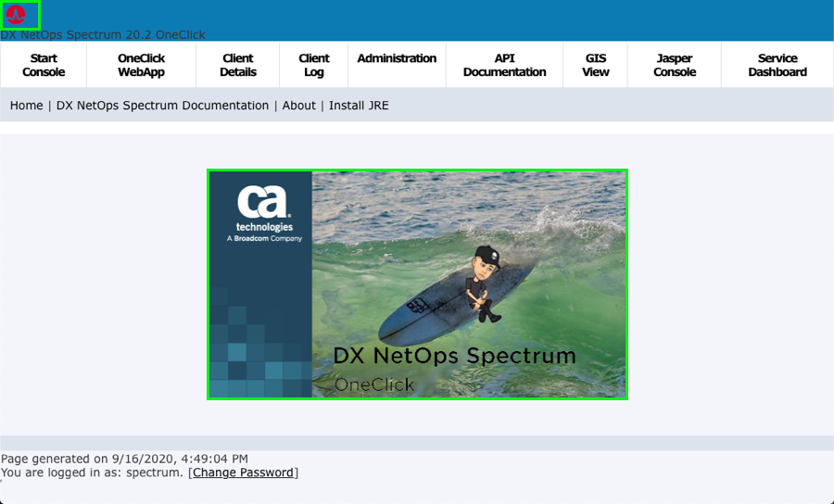
Task: View Client Details page
Action: (238, 65)
